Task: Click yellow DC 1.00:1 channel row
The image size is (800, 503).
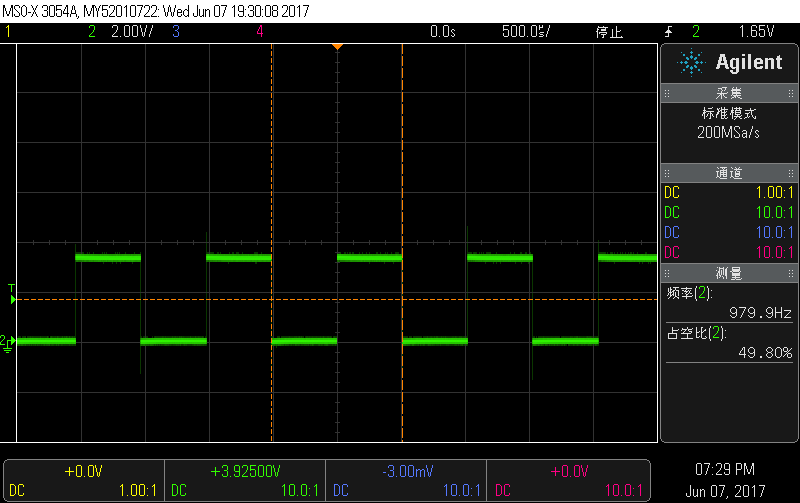Action: pyautogui.click(x=729, y=193)
